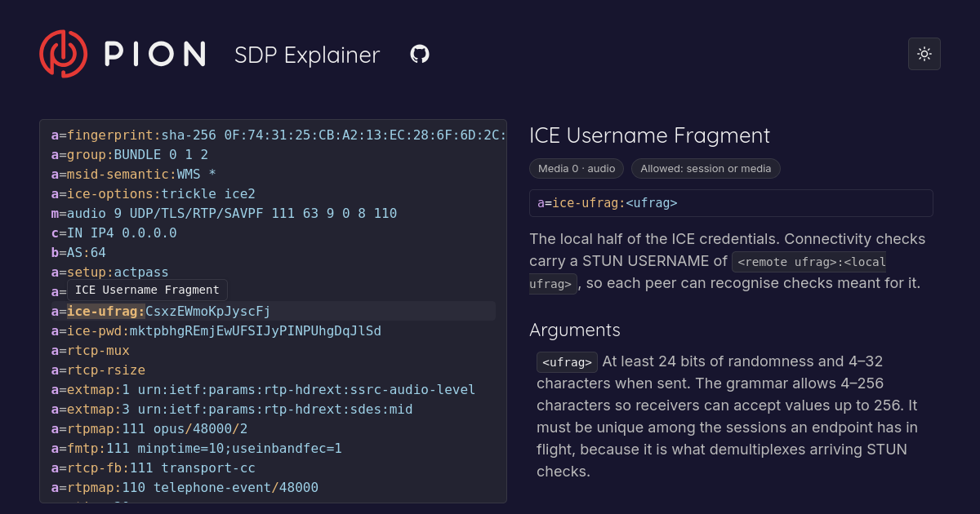Select the a=group BUNDLE line
This screenshot has width=980, height=514.
[x=129, y=154]
